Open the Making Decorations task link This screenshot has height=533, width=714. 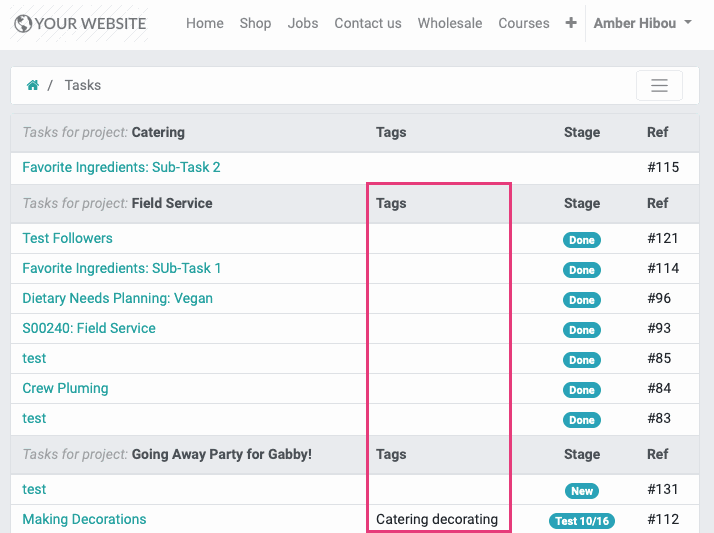(84, 519)
